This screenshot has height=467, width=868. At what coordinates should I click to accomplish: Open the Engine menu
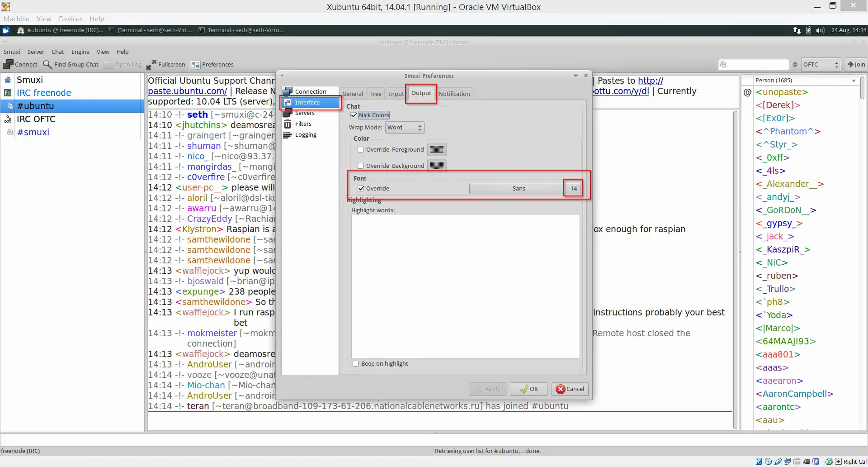click(80, 52)
